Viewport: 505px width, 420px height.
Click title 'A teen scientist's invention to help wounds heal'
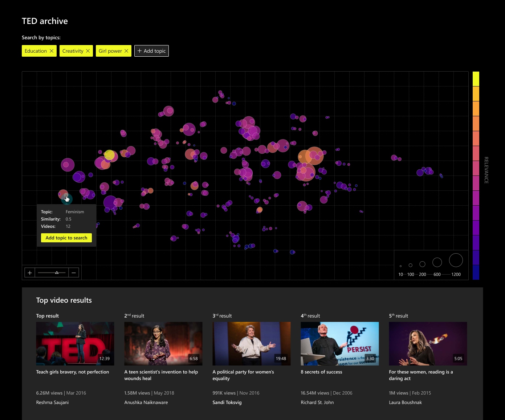click(x=161, y=375)
